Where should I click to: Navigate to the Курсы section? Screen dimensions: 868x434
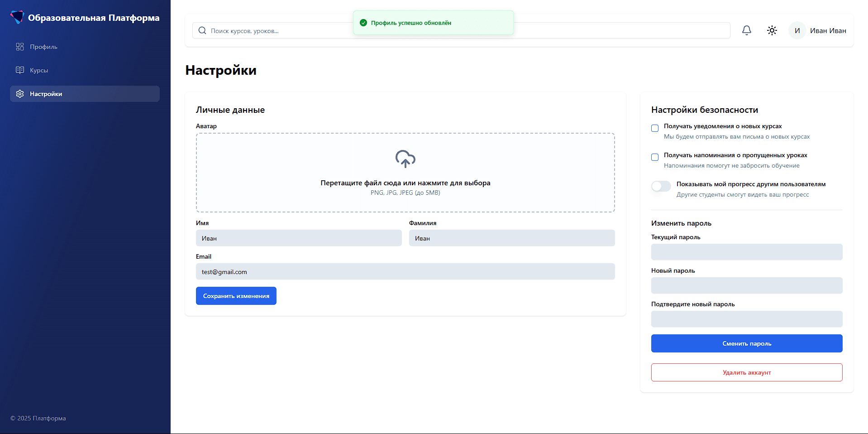pyautogui.click(x=38, y=70)
